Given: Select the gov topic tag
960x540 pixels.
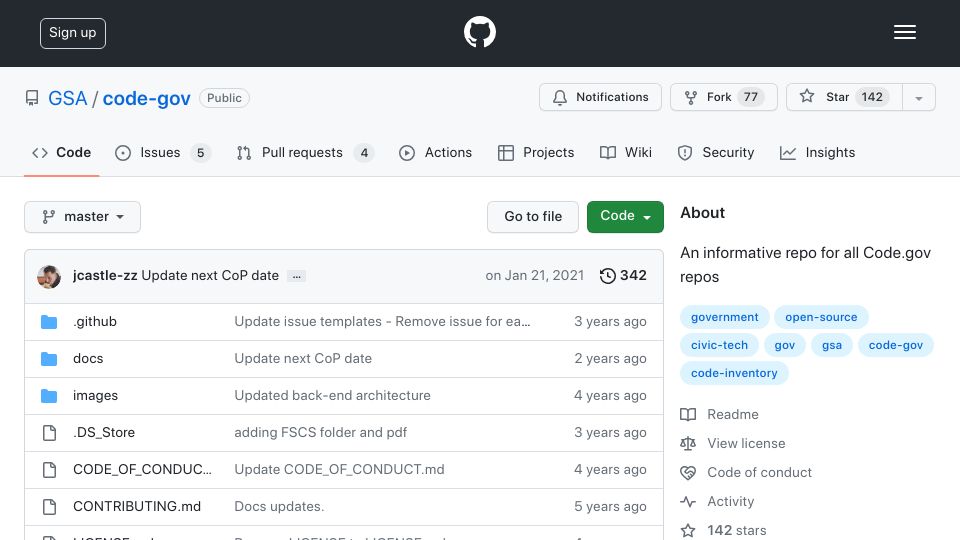Looking at the screenshot, I should click(x=785, y=345).
